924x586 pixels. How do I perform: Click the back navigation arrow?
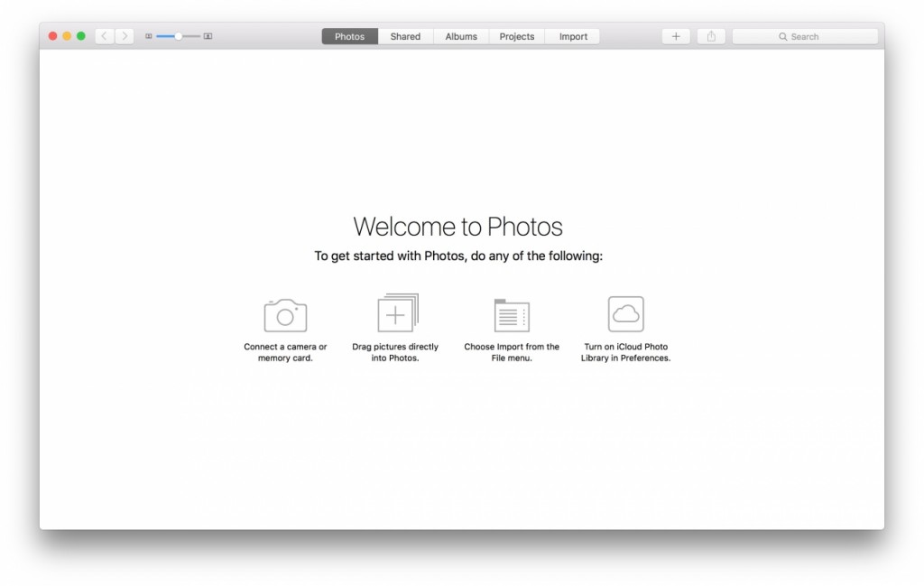tap(105, 36)
